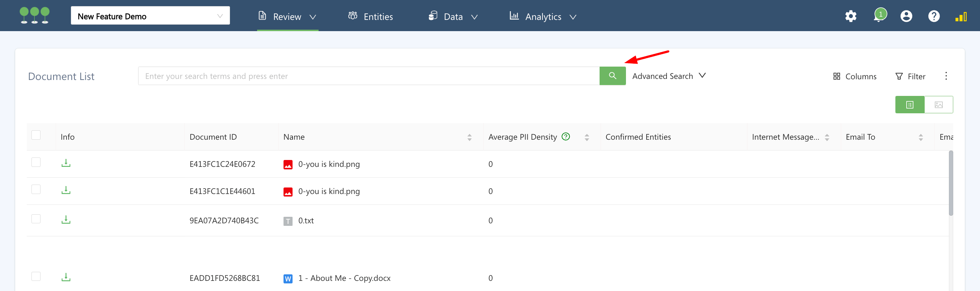Tick the checkbox for 1 - About Me - Copy.docx
This screenshot has height=291, width=980.
[36, 277]
